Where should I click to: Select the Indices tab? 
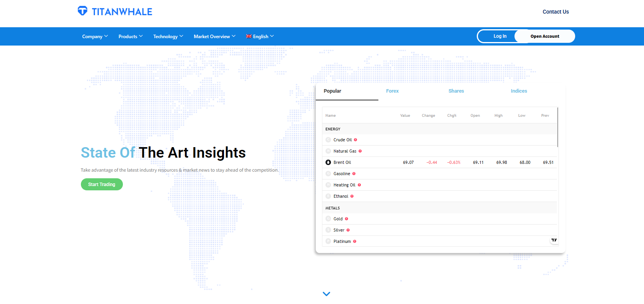(519, 91)
